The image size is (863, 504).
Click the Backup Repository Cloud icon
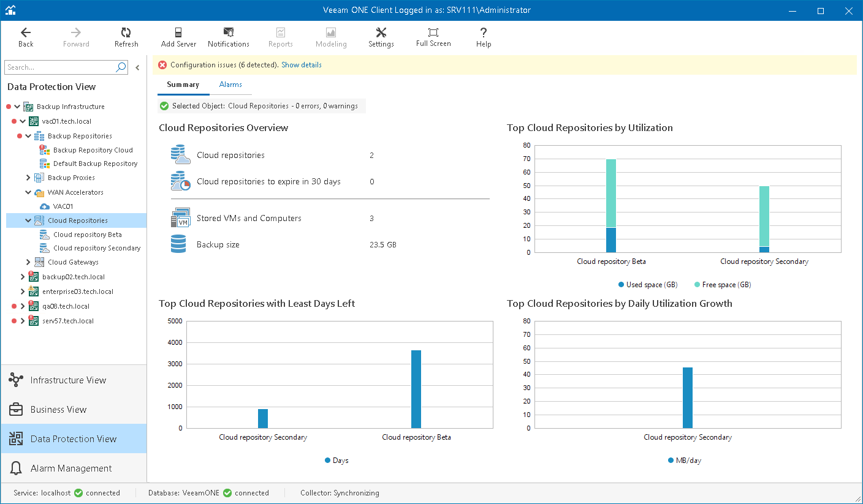[44, 150]
